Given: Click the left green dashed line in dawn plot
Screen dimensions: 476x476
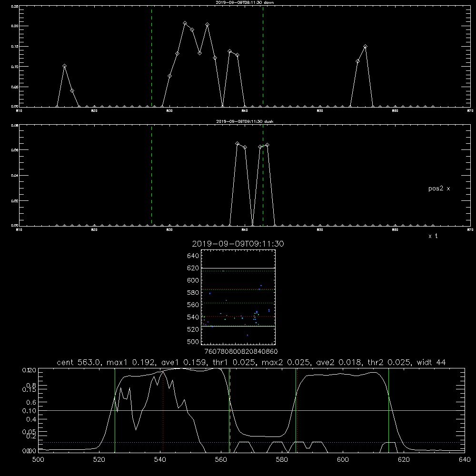Looking at the screenshot, I should (x=151, y=56).
